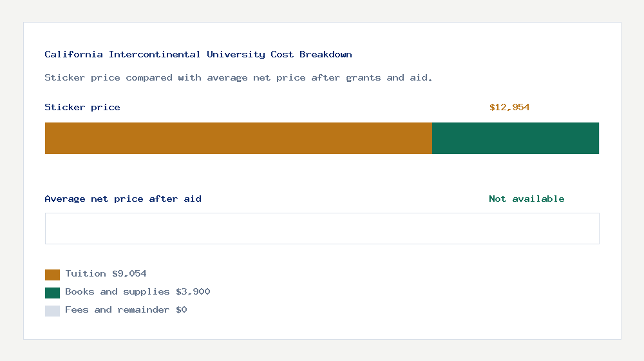Screen dimensions: 644x361
Task: Click the Sticker price label
Action: [82, 107]
